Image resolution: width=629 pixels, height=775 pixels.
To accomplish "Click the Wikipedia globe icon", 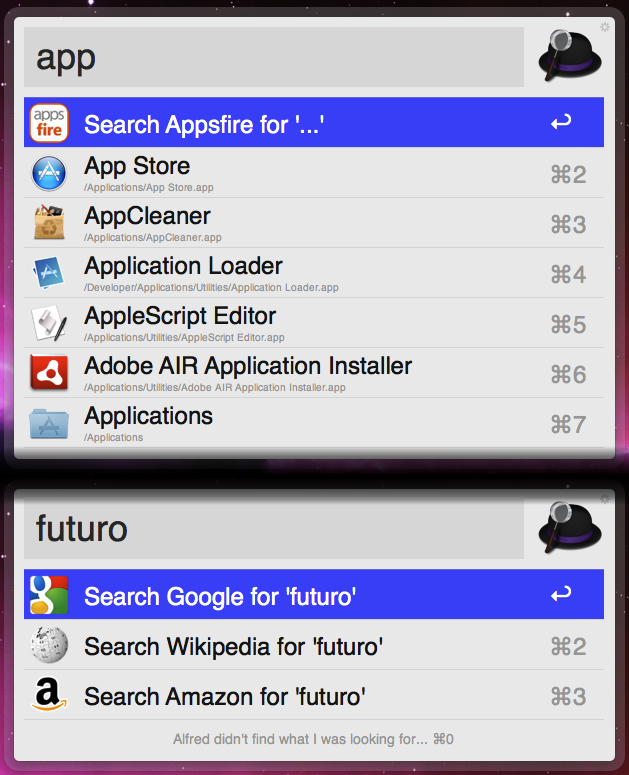I will 48,645.
